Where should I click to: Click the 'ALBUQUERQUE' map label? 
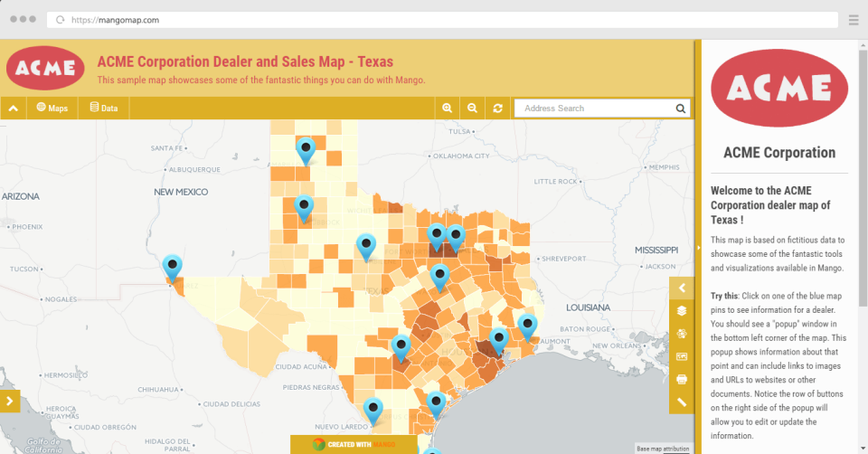(194, 169)
